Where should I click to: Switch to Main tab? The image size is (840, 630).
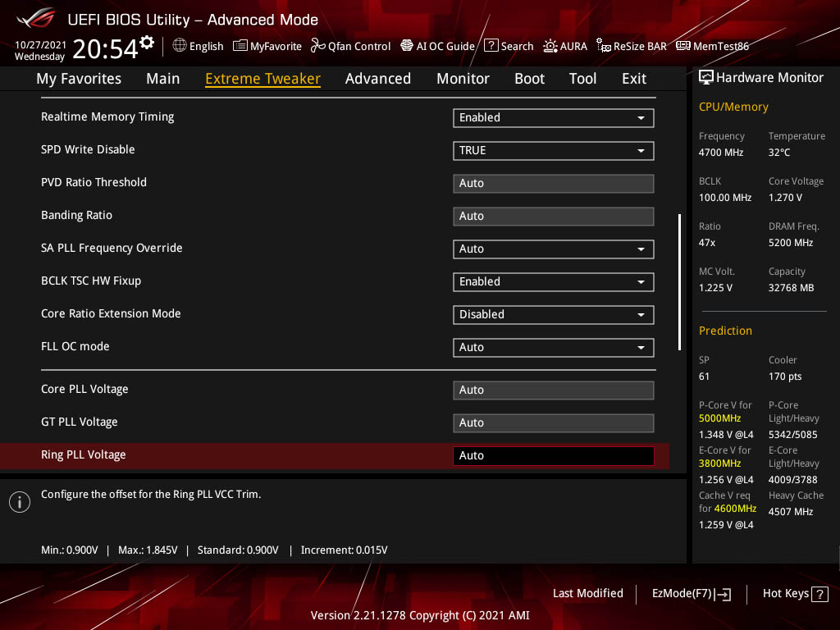pos(163,79)
